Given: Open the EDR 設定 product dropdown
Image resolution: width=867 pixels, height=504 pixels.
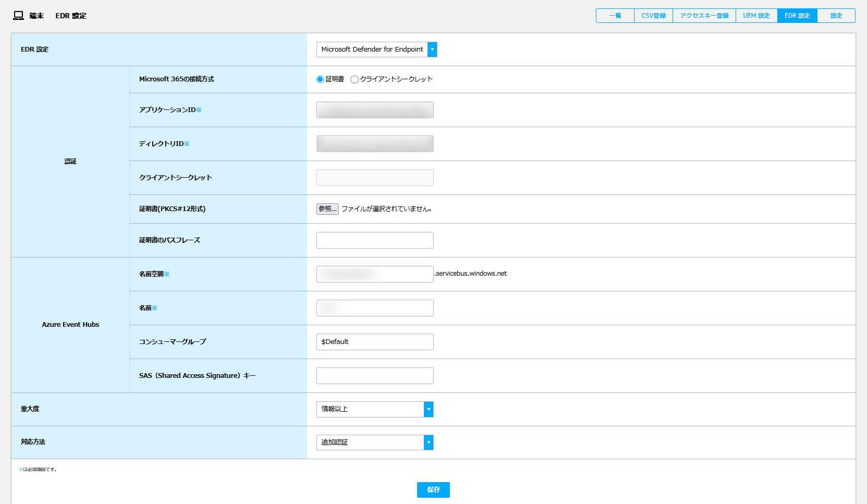Looking at the screenshot, I should click(x=376, y=50).
